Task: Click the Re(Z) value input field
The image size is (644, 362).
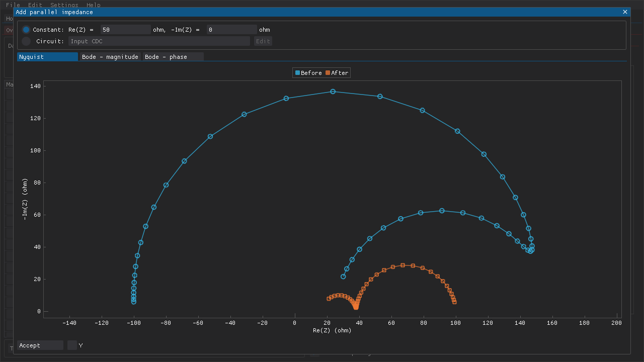Action: coord(126,30)
